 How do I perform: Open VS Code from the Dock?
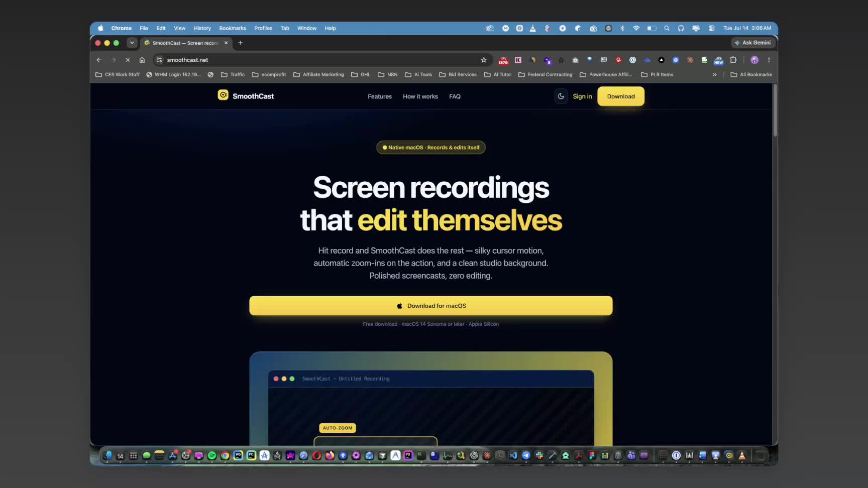click(513, 455)
